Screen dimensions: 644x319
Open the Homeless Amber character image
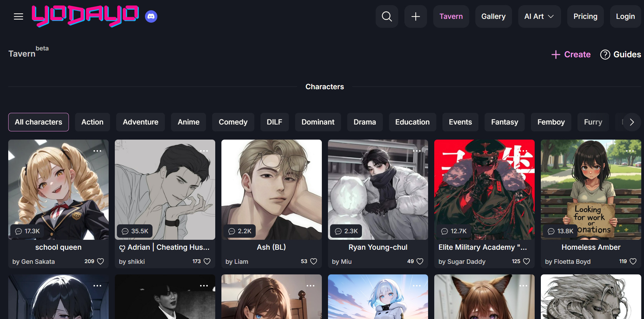(591, 190)
